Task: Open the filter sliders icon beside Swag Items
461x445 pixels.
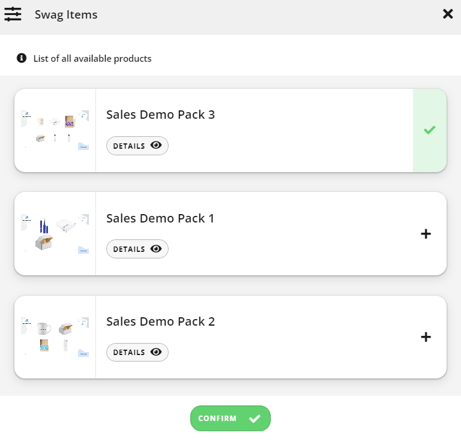Action: tap(13, 14)
